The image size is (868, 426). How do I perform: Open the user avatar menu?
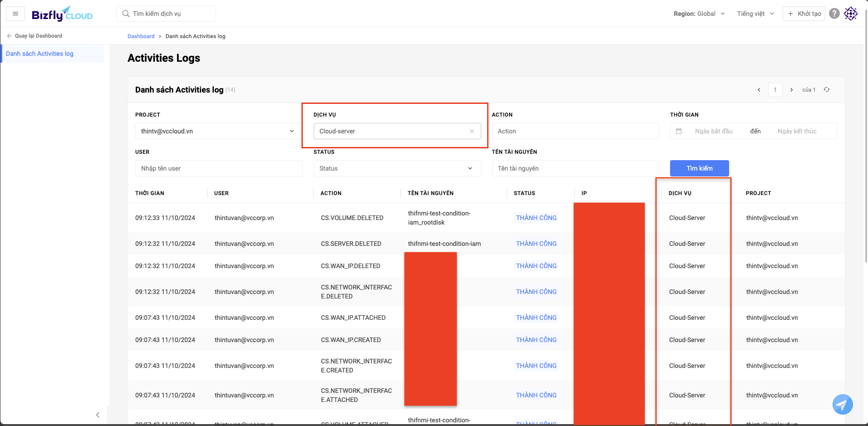[x=850, y=14]
